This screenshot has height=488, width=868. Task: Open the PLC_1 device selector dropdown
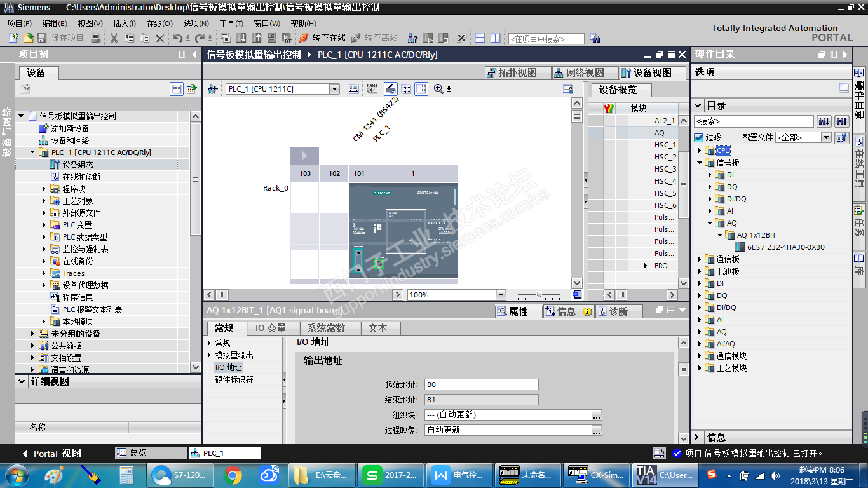tap(334, 89)
